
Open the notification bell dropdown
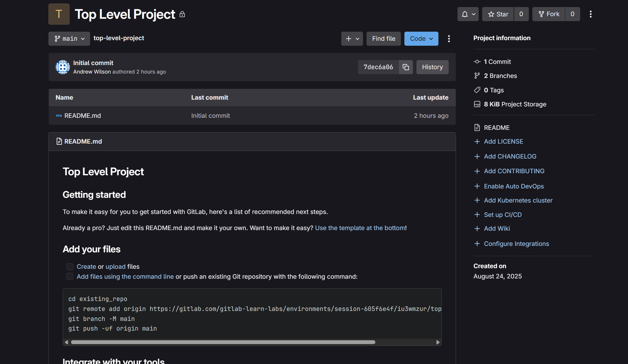coord(468,14)
